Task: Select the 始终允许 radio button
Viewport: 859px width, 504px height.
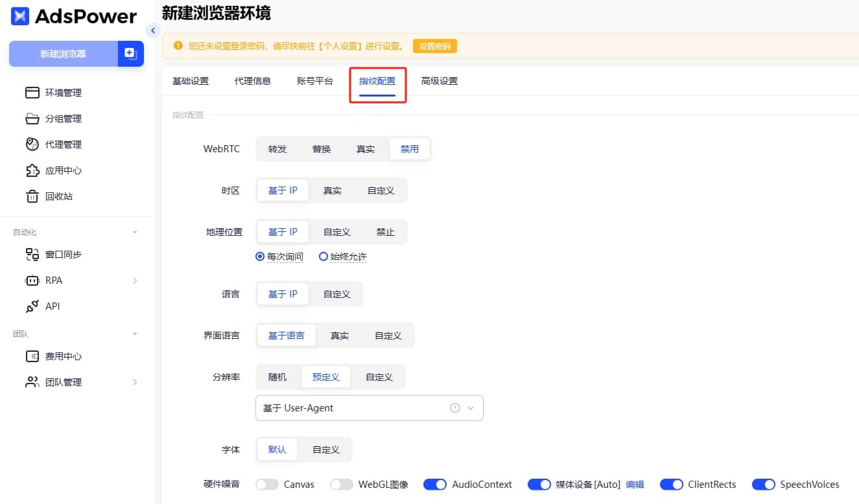Action: (x=324, y=257)
